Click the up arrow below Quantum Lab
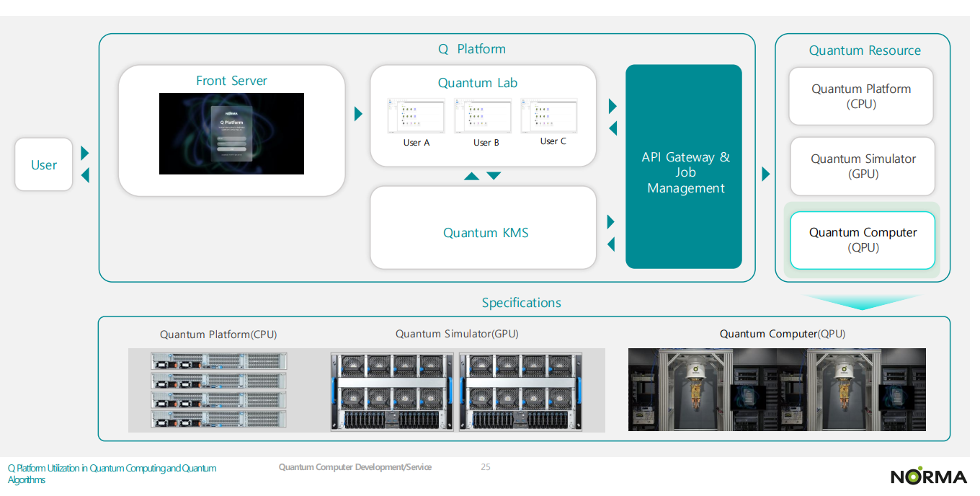The image size is (980, 496). pyautogui.click(x=471, y=176)
